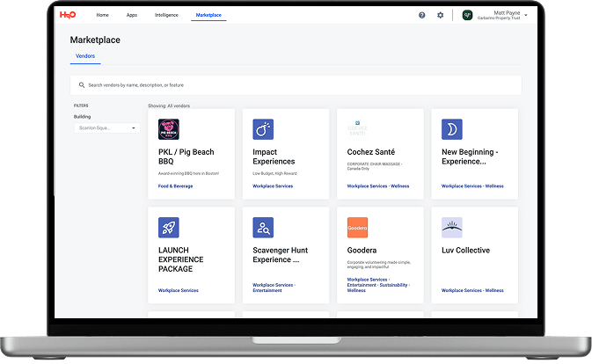This screenshot has width=592, height=364.
Task: Open Scavenger Hunt Experience vendor title
Action: tap(280, 255)
